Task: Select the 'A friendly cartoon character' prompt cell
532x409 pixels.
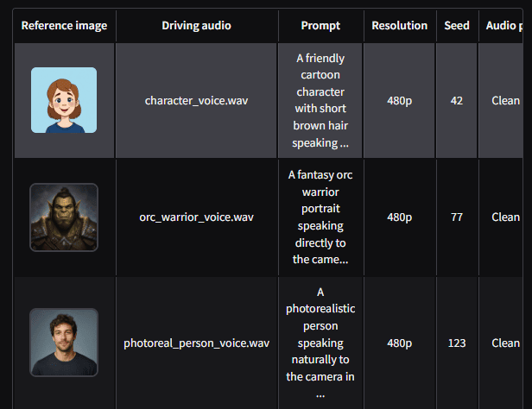Action: [320, 101]
